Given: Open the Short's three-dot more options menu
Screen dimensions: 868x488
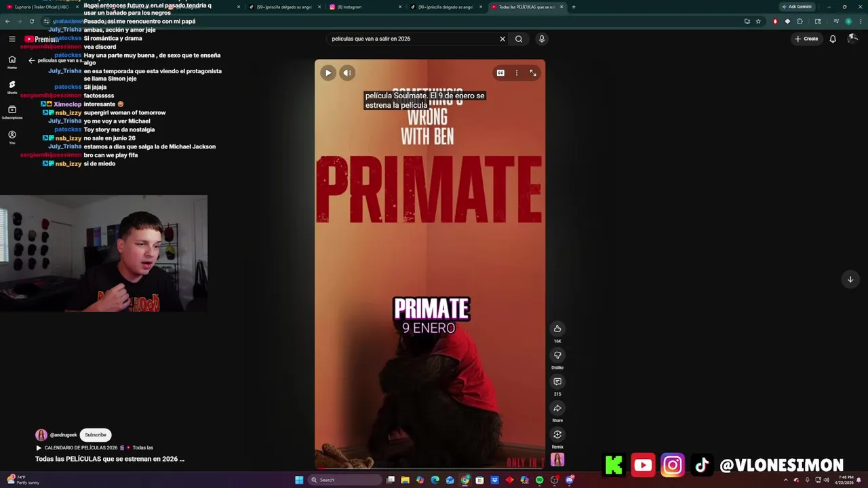Looking at the screenshot, I should [517, 73].
